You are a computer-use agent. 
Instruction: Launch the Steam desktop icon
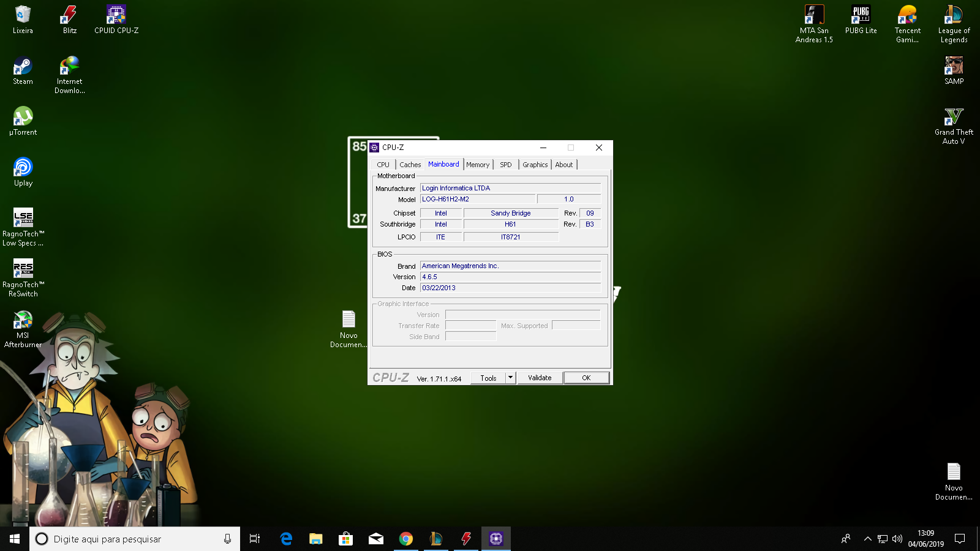click(x=23, y=70)
